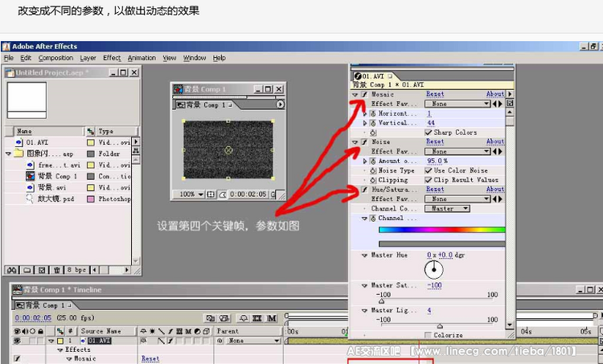603x364 pixels.
Task: Reset the Hue/Saturation effect
Action: [435, 189]
